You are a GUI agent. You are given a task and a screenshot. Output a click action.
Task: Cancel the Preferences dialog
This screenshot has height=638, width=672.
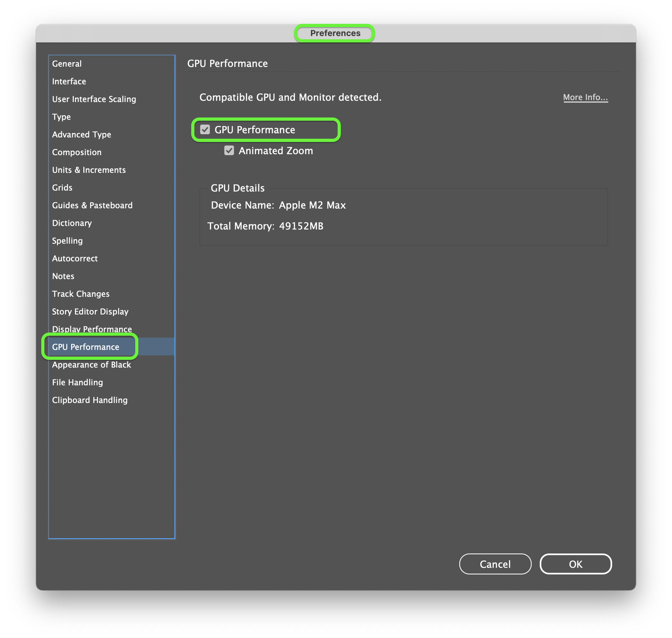point(495,564)
